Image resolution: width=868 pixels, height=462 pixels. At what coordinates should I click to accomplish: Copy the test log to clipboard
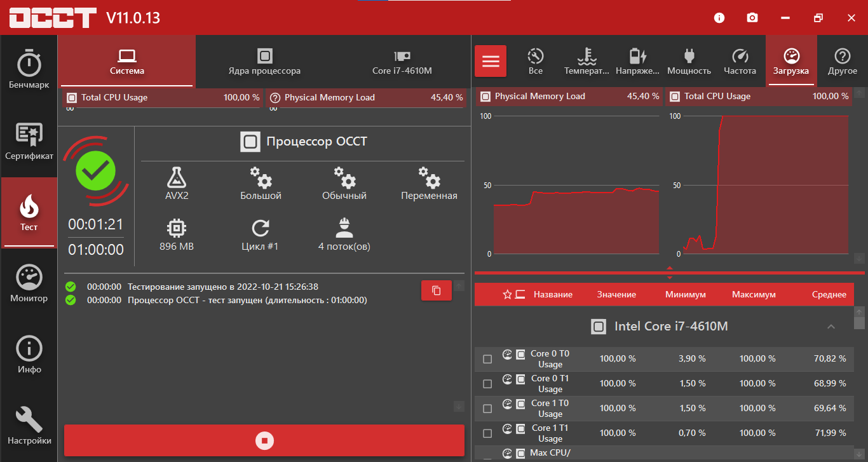(437, 290)
